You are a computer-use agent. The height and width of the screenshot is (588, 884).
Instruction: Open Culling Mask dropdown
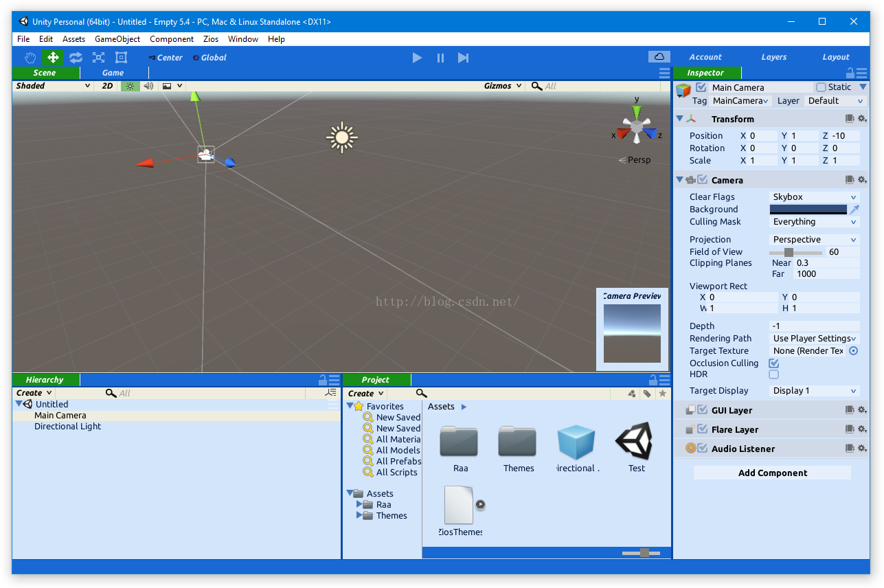click(815, 222)
